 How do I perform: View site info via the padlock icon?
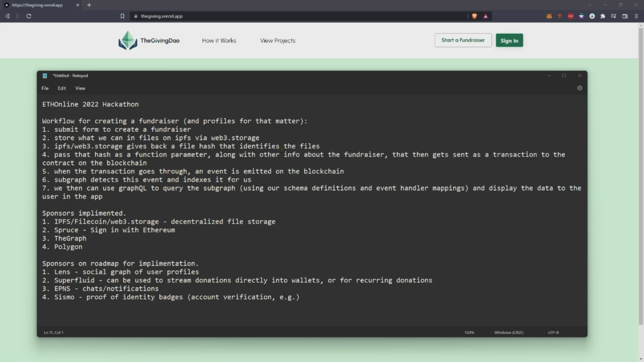pyautogui.click(x=136, y=16)
